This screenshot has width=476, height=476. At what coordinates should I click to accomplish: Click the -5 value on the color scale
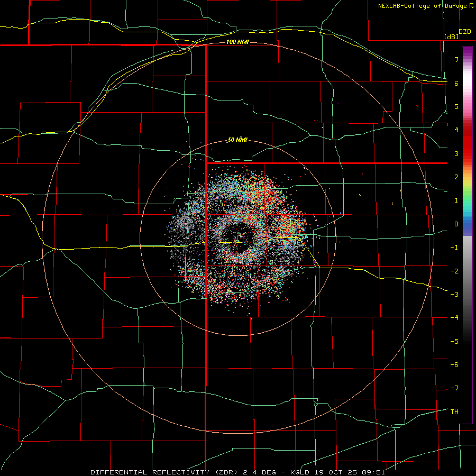click(454, 342)
